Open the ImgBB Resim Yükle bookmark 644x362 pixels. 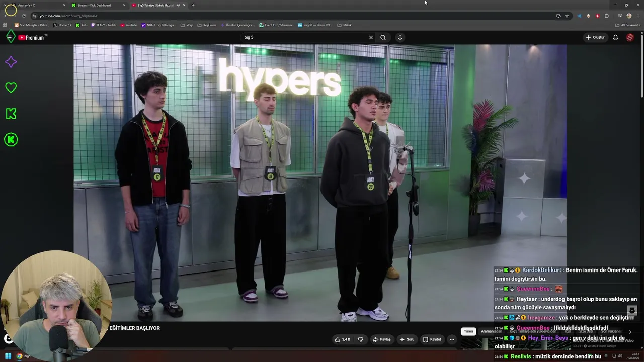315,25
